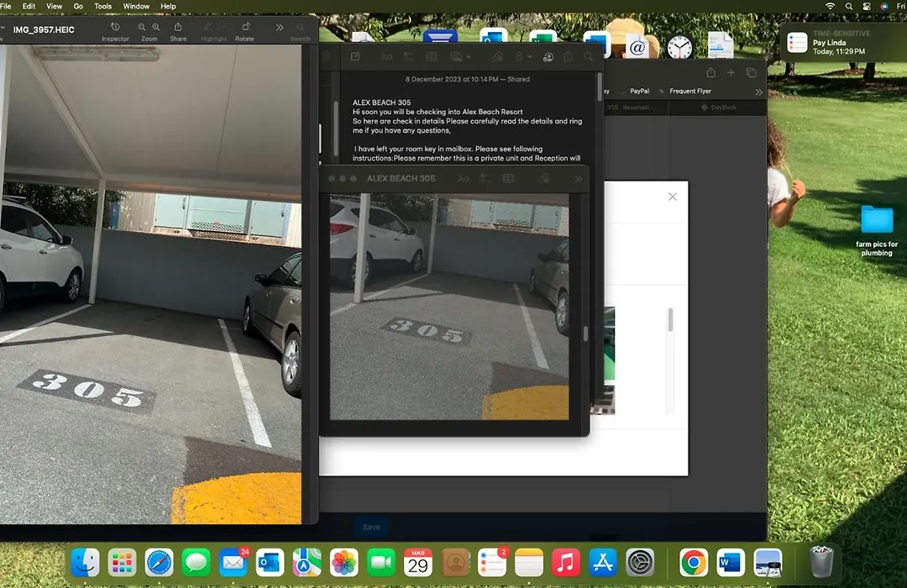Expand Safari favorites bar overflow chevrons

point(758,92)
